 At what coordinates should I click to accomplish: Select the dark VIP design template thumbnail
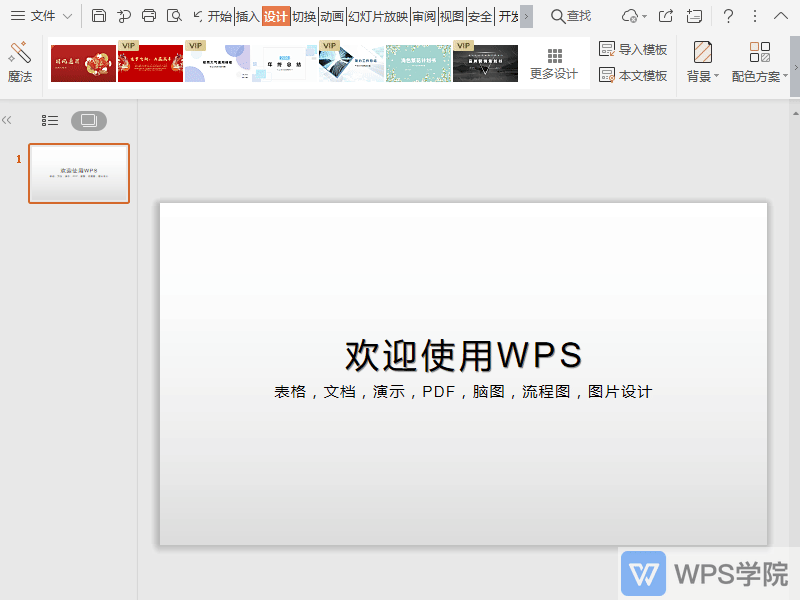(x=485, y=62)
